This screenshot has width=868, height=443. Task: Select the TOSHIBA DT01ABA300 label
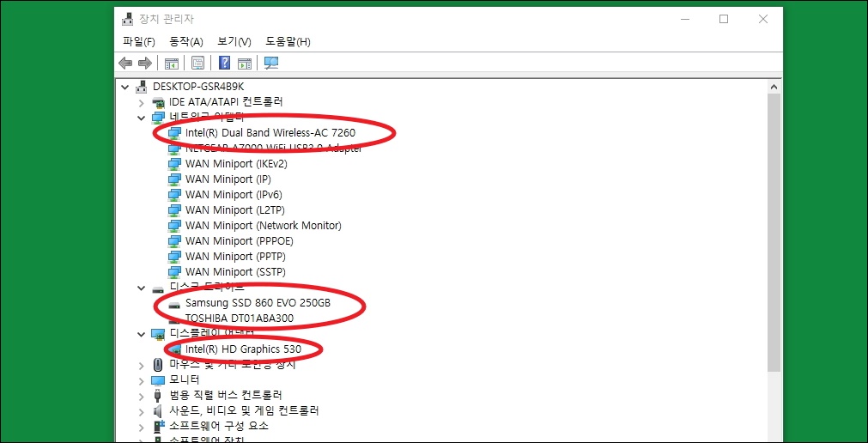240,319
